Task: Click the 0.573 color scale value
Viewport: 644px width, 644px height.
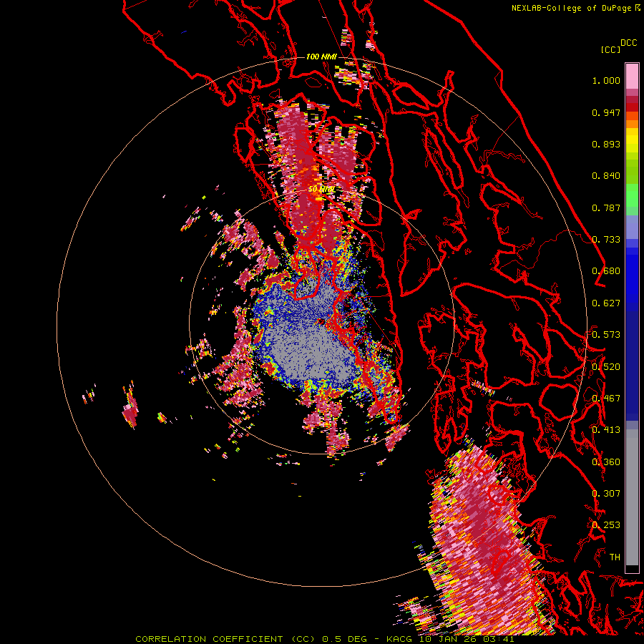Action: 606,335
